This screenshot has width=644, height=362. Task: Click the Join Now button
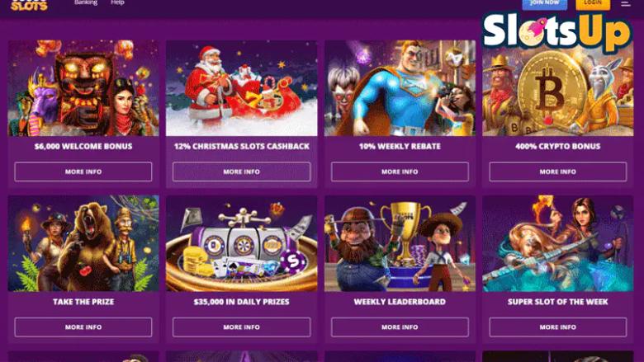[545, 3]
